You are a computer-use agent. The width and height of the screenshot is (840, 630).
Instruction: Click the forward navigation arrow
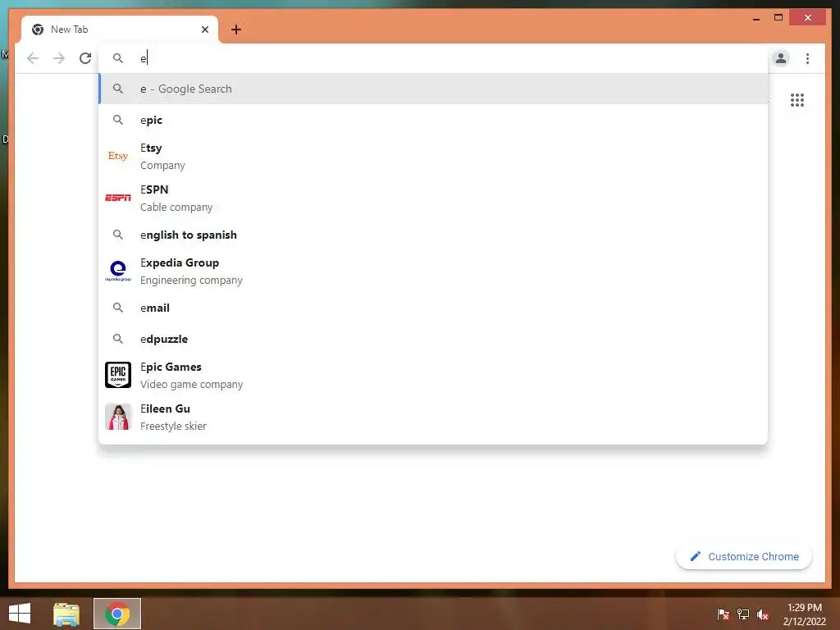coord(59,58)
